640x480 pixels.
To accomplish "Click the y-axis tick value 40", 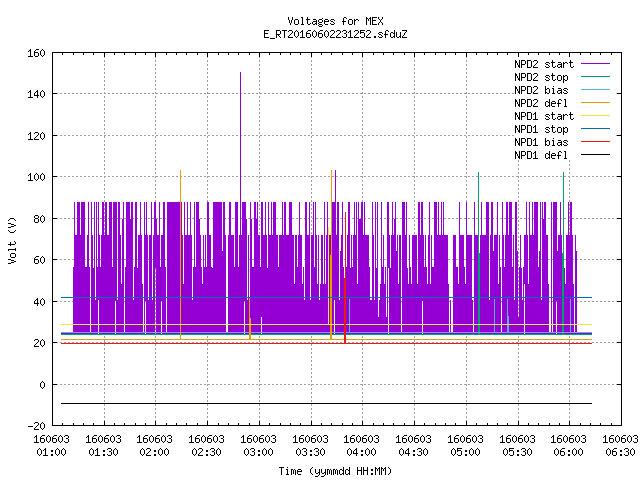I will (39, 302).
